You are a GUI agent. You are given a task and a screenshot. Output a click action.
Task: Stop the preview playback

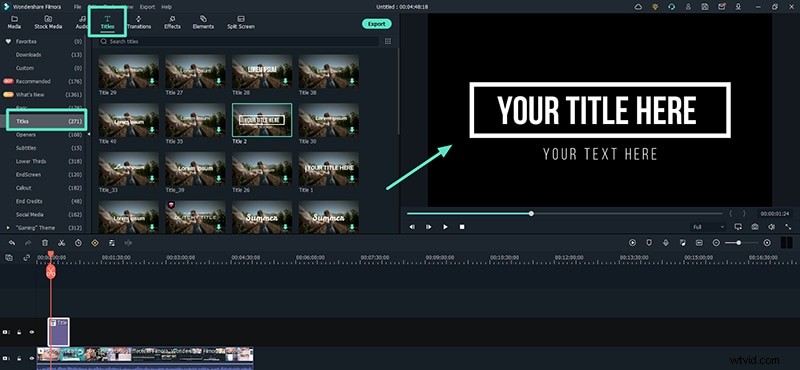tap(462, 227)
